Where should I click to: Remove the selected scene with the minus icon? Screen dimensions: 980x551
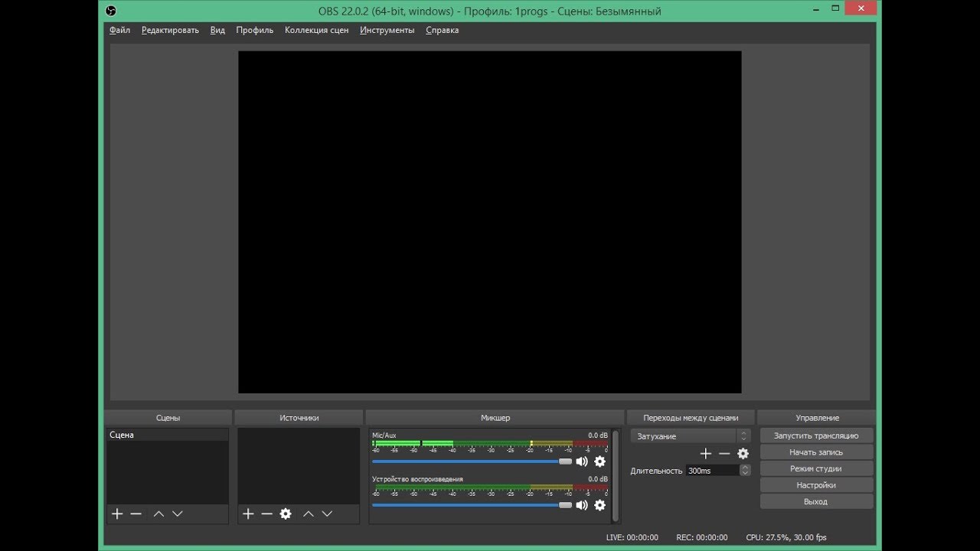click(x=136, y=514)
